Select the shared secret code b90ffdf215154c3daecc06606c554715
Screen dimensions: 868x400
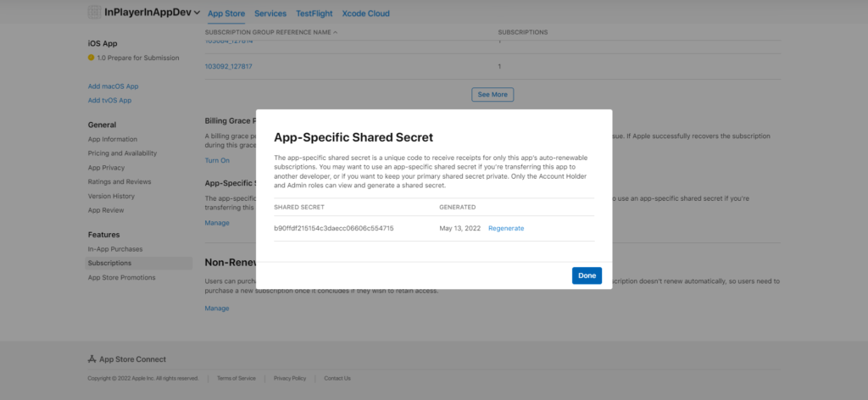click(x=334, y=228)
